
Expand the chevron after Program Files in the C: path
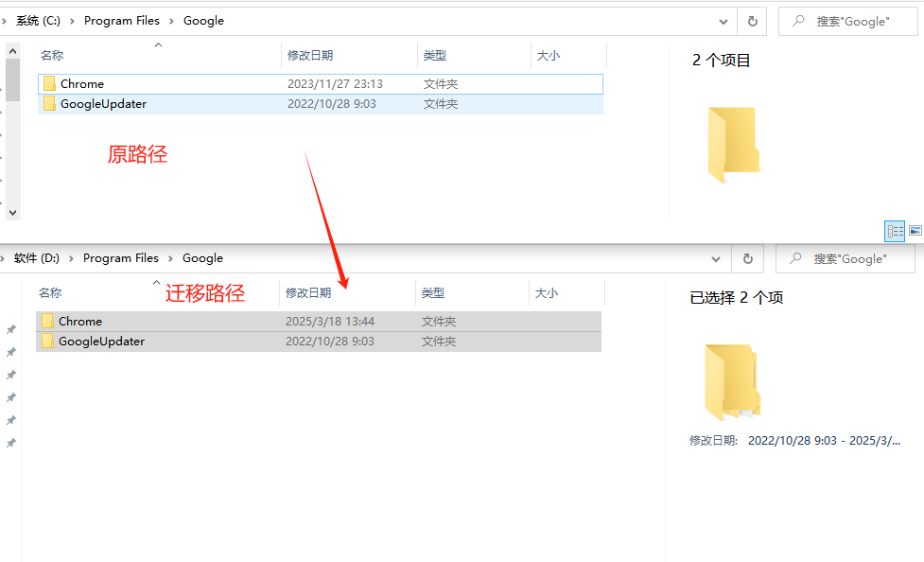[x=171, y=21]
